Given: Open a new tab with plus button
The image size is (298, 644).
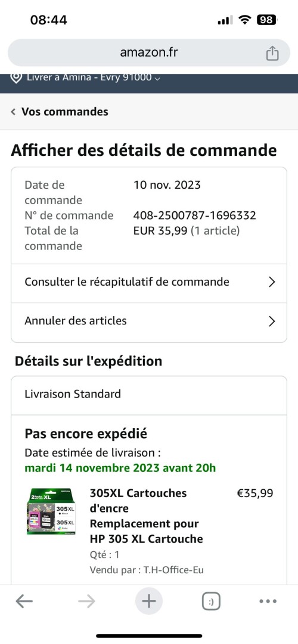Looking at the screenshot, I should coord(149,602).
